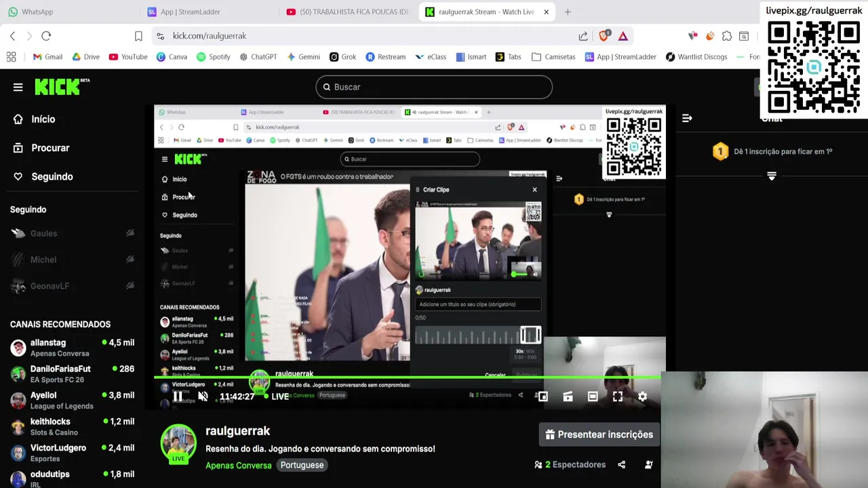Open picture-in-picture mini player
The width and height of the screenshot is (868, 488).
click(x=542, y=396)
